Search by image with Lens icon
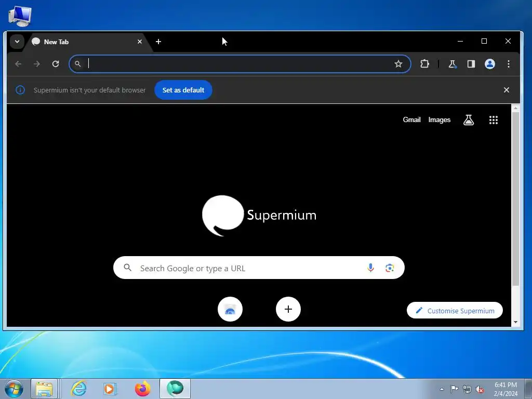This screenshot has height=399, width=532. (x=390, y=268)
